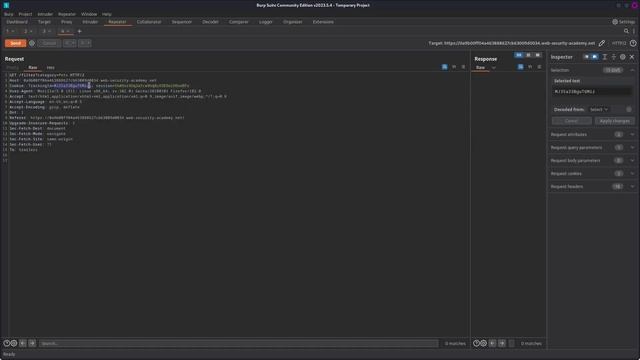This screenshot has height=360, width=640.
Task: Open the Decoded from Select dropdown
Action: tap(599, 109)
